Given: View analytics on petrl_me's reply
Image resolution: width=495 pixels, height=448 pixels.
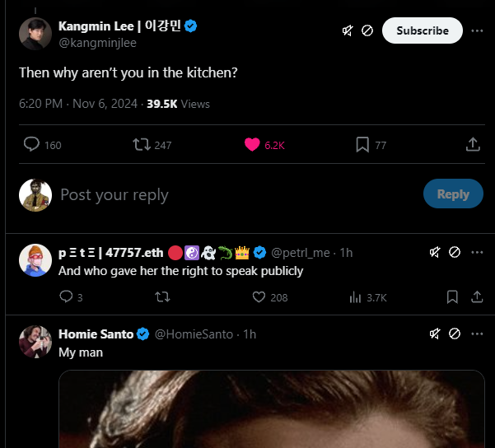Looking at the screenshot, I should pyautogui.click(x=356, y=297).
